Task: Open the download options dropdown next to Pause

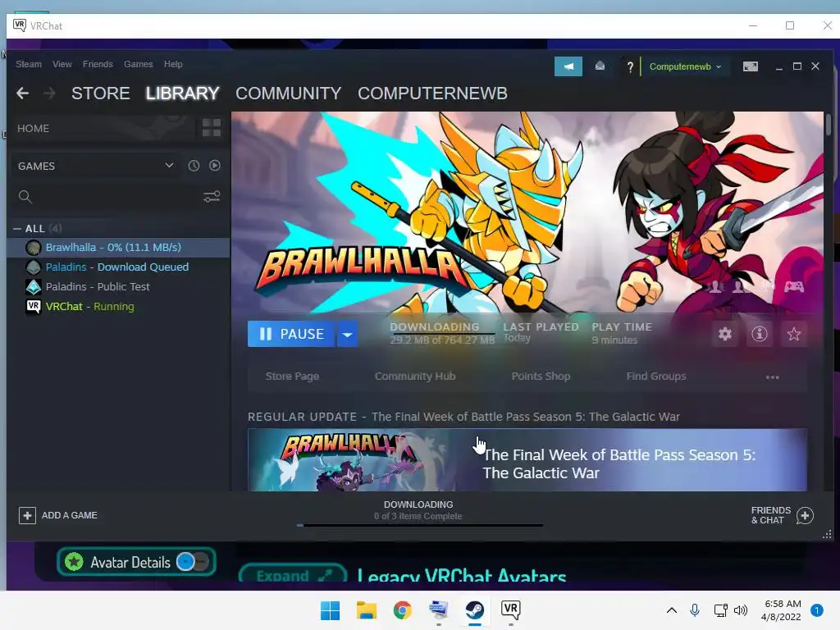Action: pos(347,335)
